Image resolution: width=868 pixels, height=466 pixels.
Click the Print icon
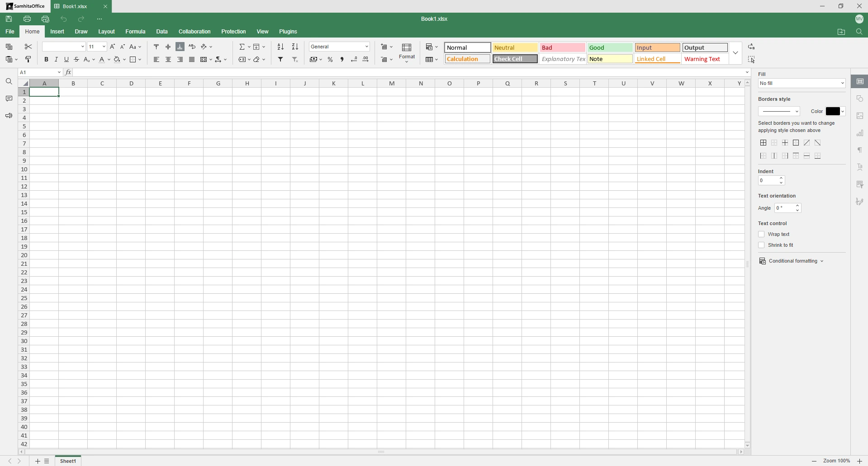27,19
